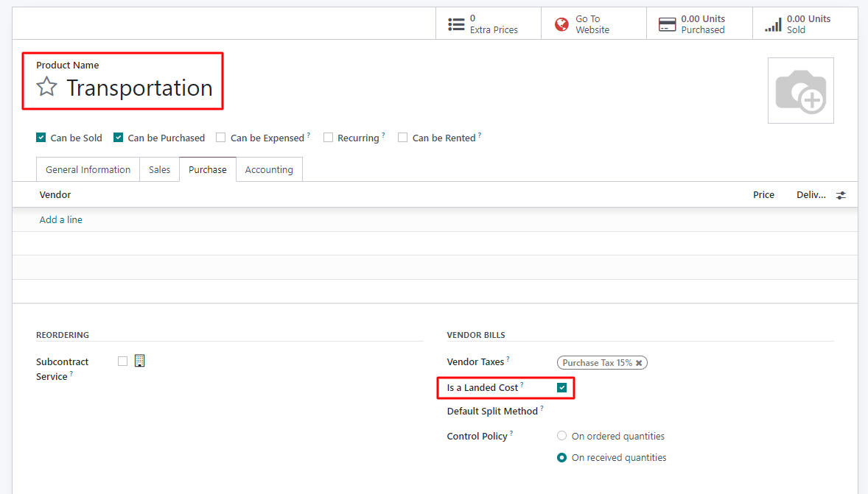Enable Recurring checkbox

(x=329, y=137)
